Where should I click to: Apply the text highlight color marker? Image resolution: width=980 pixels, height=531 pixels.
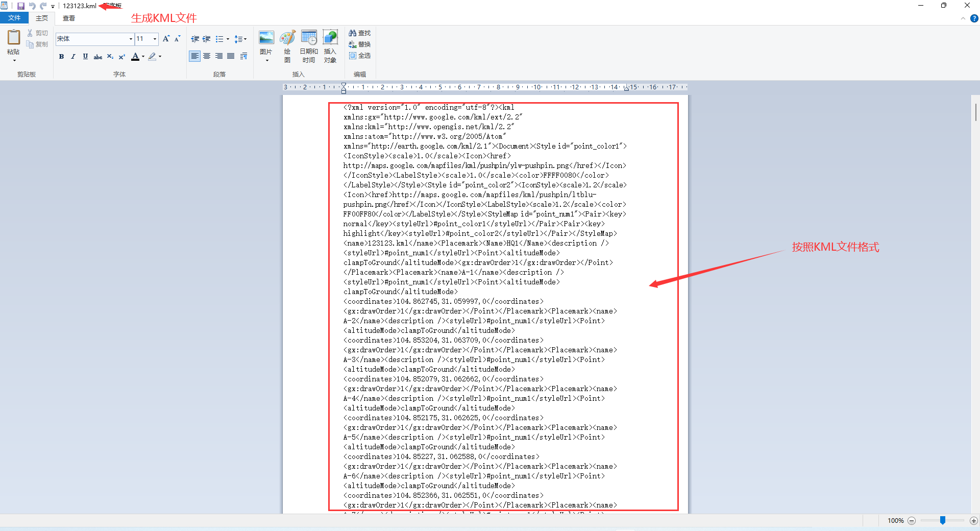(152, 57)
